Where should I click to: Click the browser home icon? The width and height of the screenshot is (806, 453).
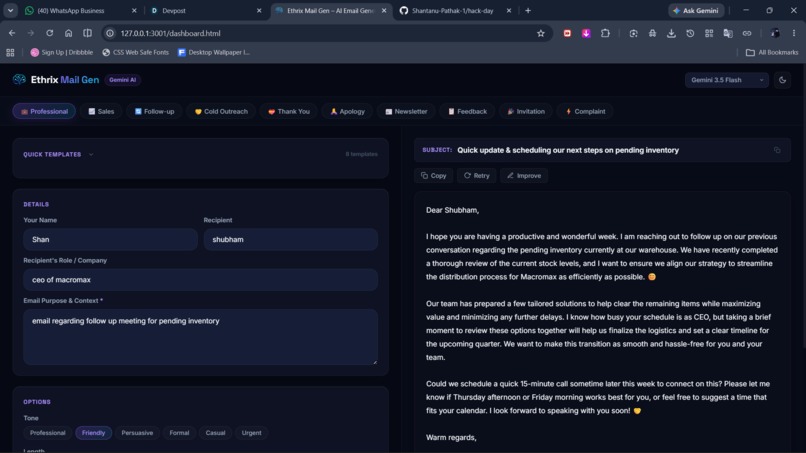point(68,33)
